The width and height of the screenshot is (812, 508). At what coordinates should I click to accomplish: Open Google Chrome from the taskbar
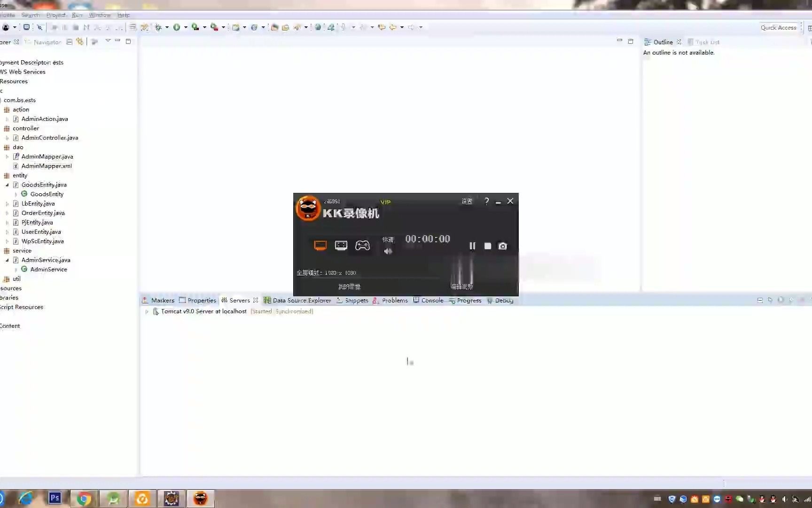(84, 499)
